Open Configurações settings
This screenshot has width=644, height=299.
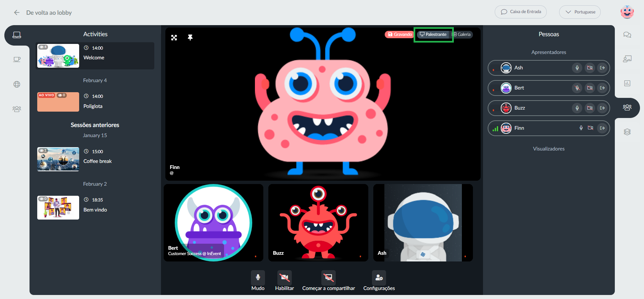tap(379, 277)
